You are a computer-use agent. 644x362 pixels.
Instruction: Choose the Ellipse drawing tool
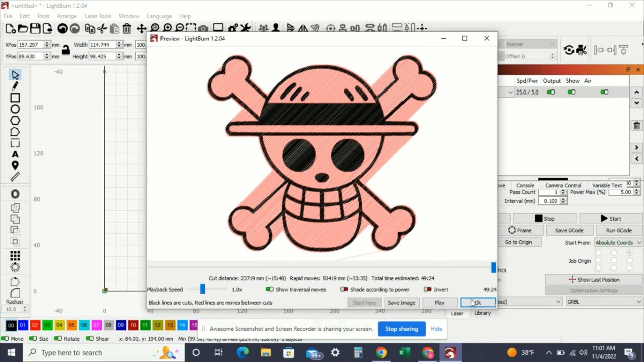[x=15, y=109]
